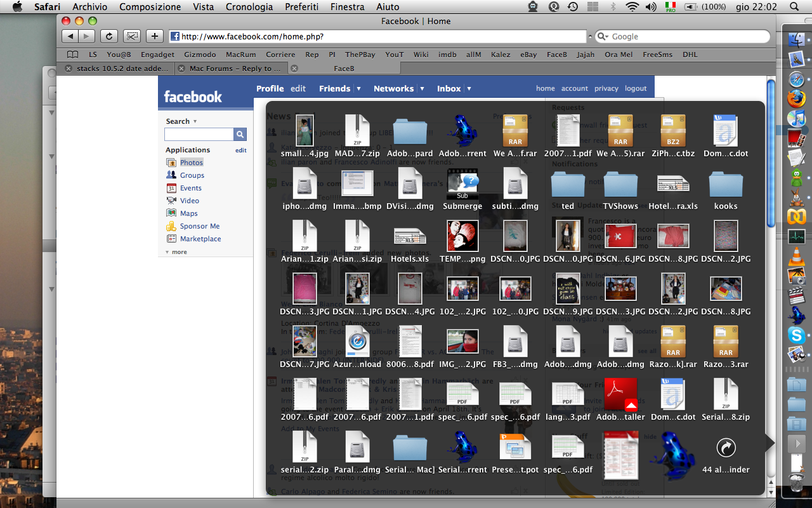Click Safari's Web Clip scissors button

coord(132,36)
